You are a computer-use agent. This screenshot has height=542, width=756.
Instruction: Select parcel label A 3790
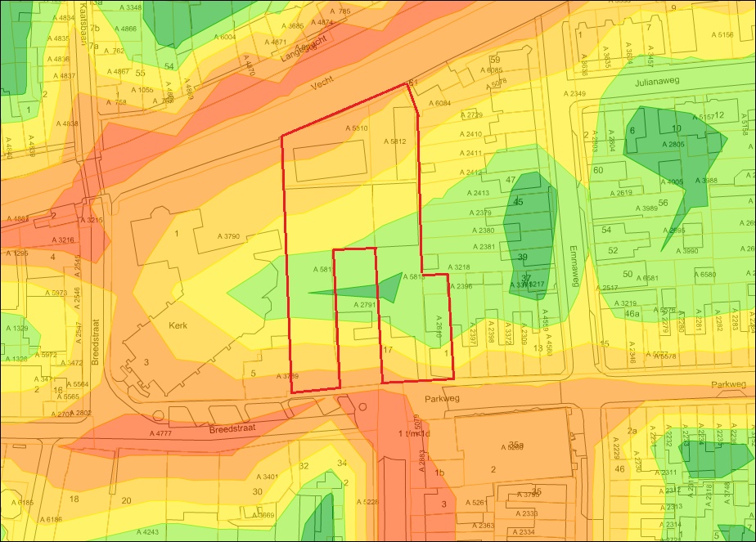228,236
